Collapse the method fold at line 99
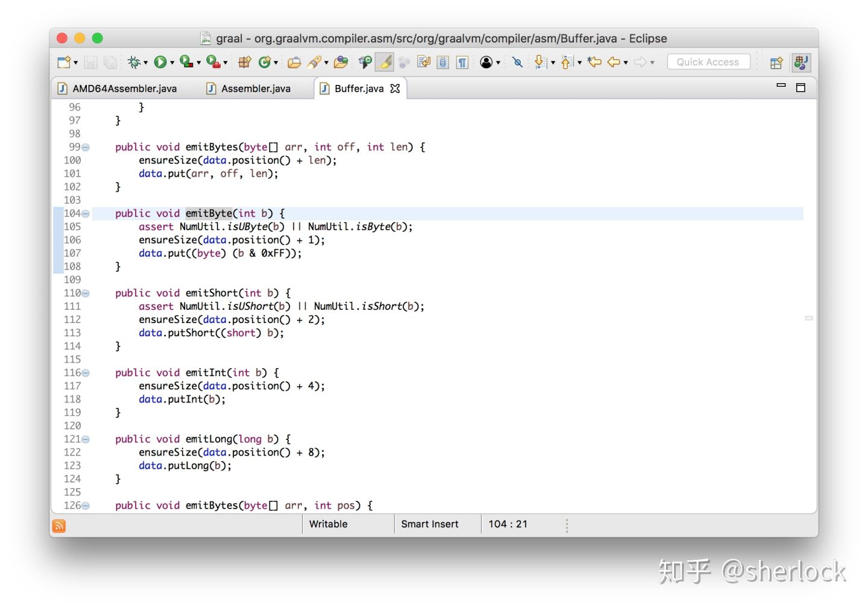Viewport: 868px width, 608px height. click(86, 148)
